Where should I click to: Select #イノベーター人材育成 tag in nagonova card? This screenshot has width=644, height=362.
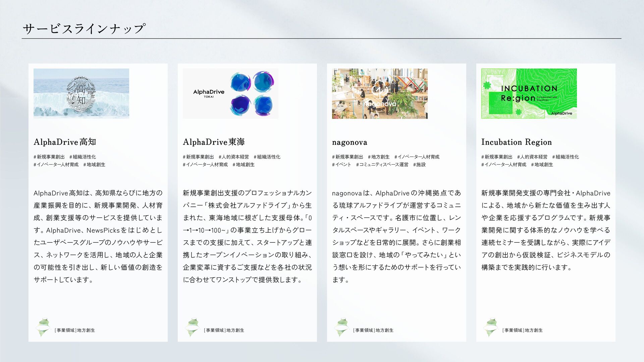click(417, 157)
